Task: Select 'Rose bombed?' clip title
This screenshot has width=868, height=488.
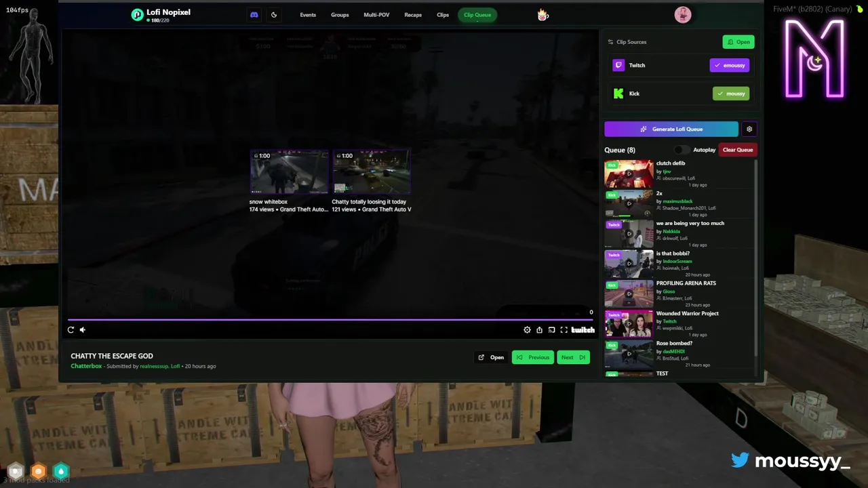Action: (x=674, y=343)
